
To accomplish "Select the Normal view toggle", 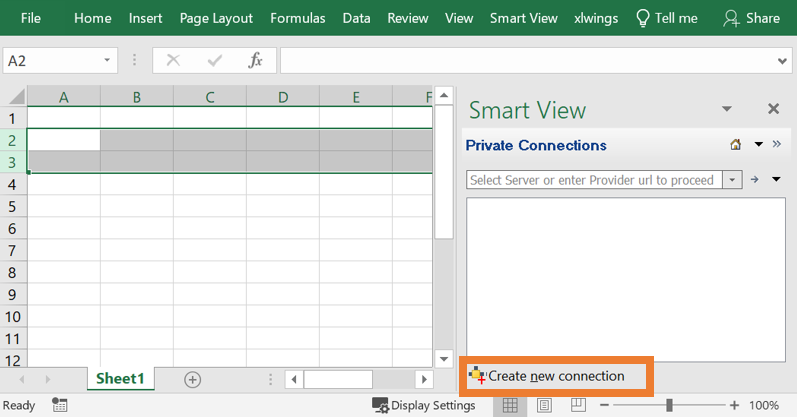I will [x=510, y=405].
